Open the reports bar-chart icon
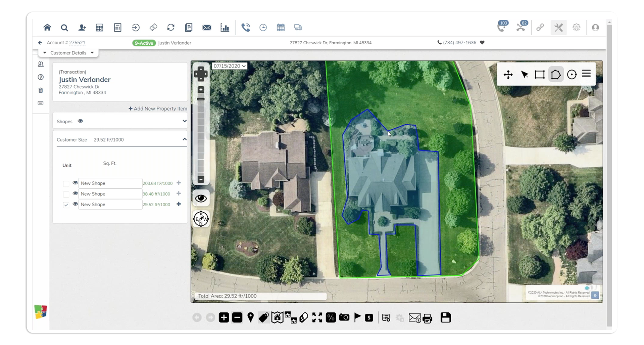Screen dimensions: 644x345 click(225, 28)
